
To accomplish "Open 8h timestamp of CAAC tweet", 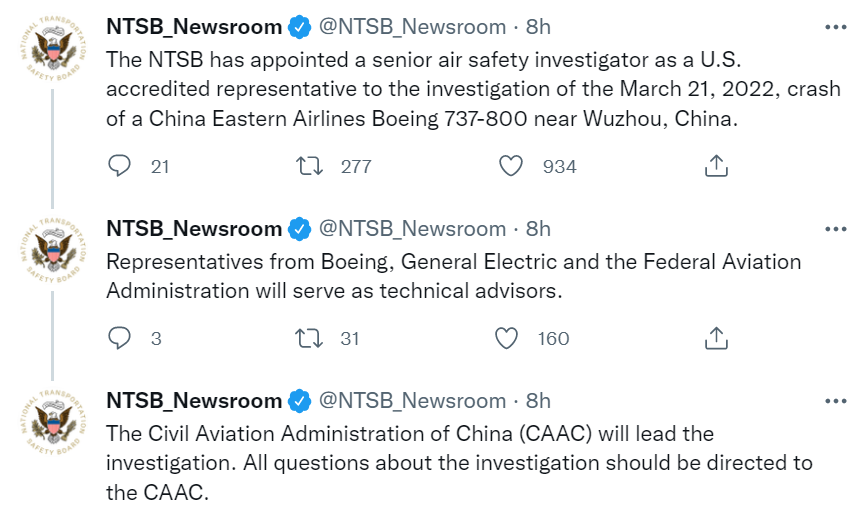I will point(538,400).
